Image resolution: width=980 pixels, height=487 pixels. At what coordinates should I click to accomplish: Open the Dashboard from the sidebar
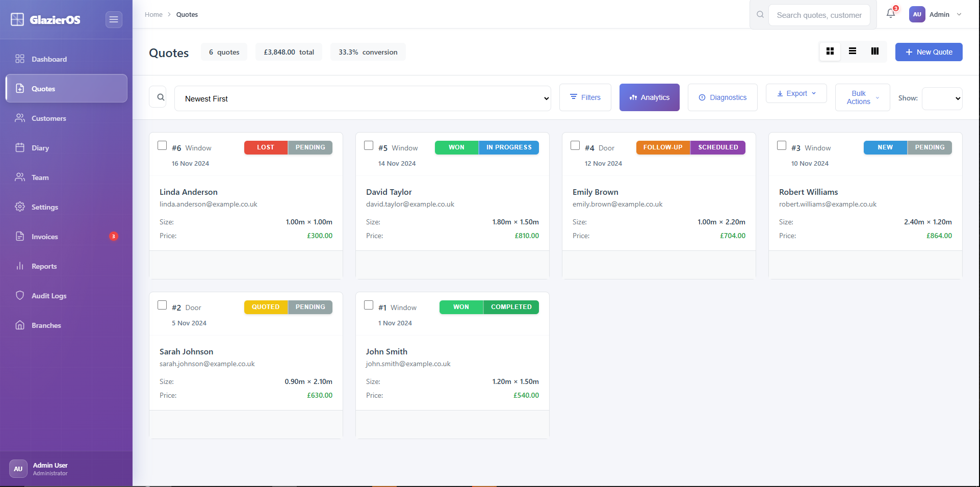click(48, 59)
